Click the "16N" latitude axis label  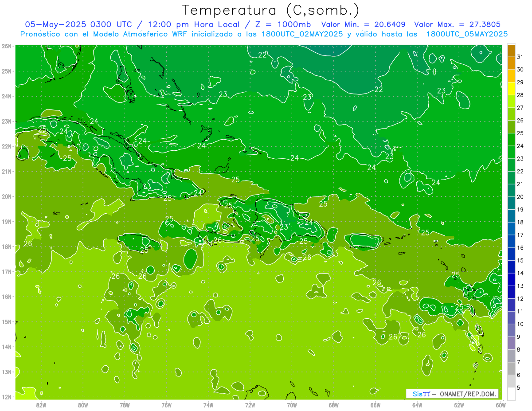[x=7, y=297]
